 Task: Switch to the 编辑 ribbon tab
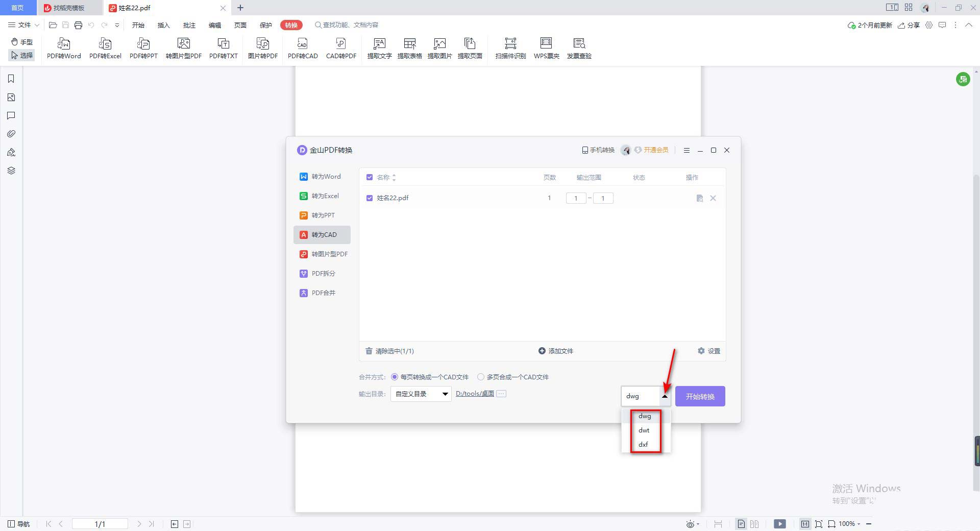click(x=214, y=25)
